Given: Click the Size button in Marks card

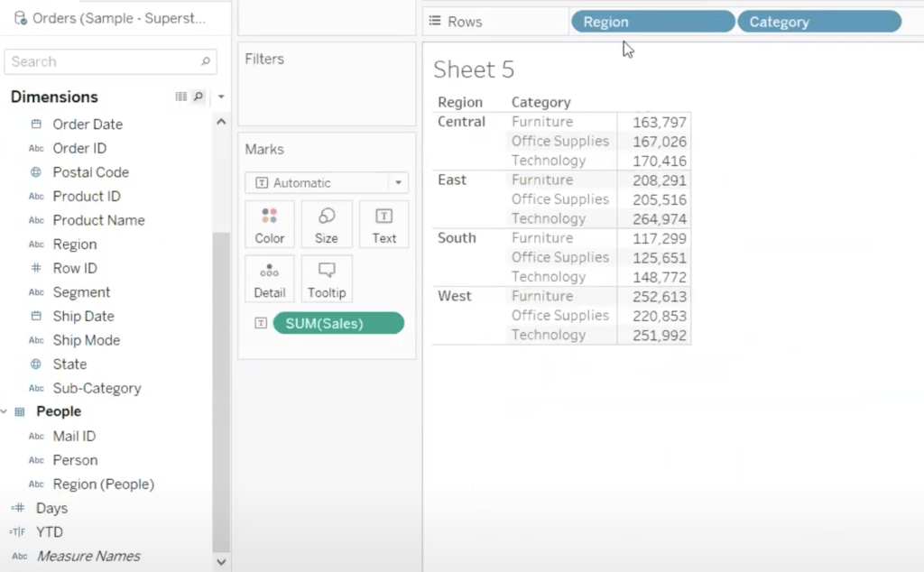Looking at the screenshot, I should 326,224.
